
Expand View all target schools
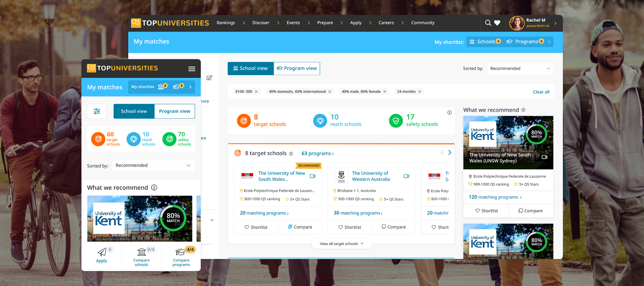click(341, 244)
